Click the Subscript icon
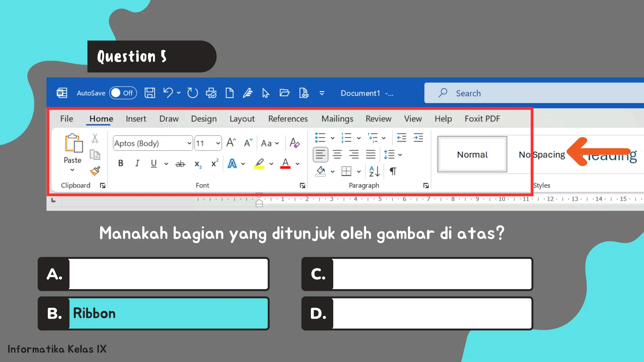Screen dimensions: 644x362 pyautogui.click(x=198, y=164)
